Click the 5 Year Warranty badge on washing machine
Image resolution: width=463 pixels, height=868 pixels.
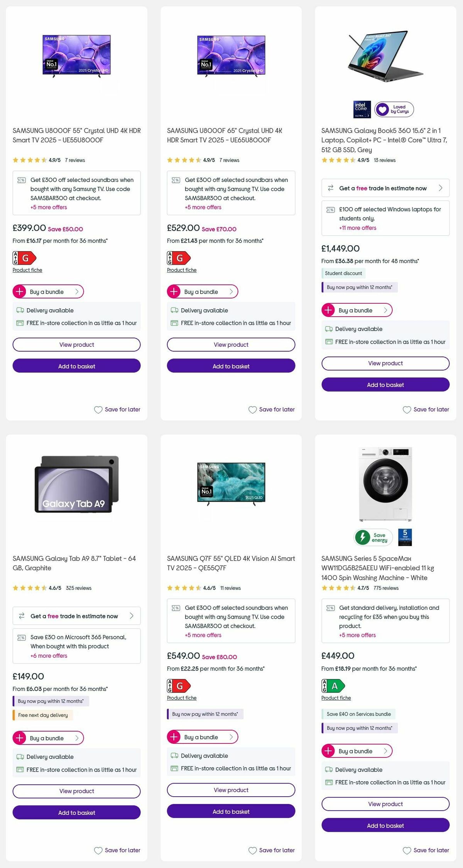406,537
